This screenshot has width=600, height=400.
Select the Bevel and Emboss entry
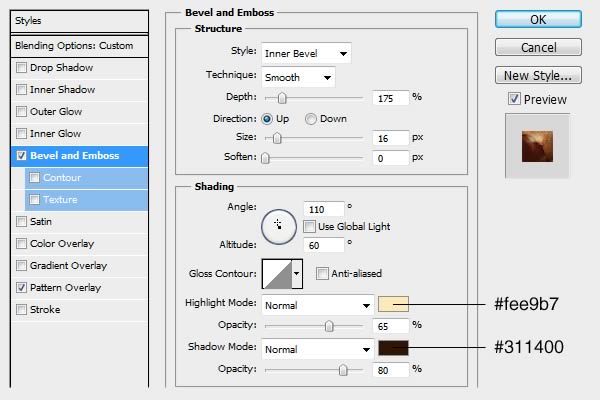pyautogui.click(x=80, y=155)
